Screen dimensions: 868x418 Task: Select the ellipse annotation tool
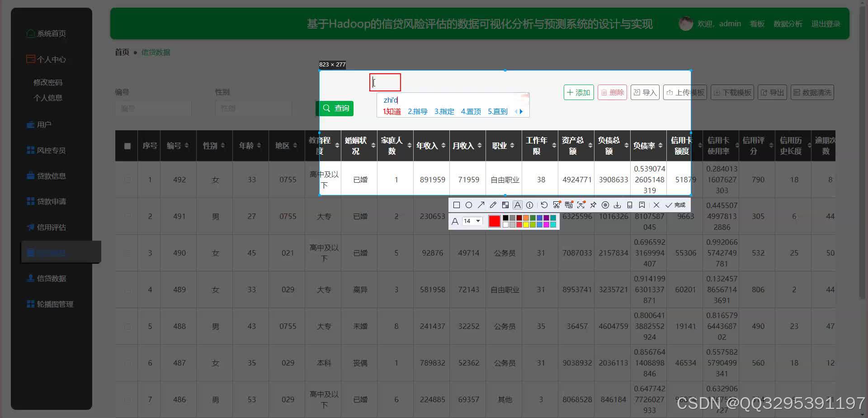click(x=469, y=204)
